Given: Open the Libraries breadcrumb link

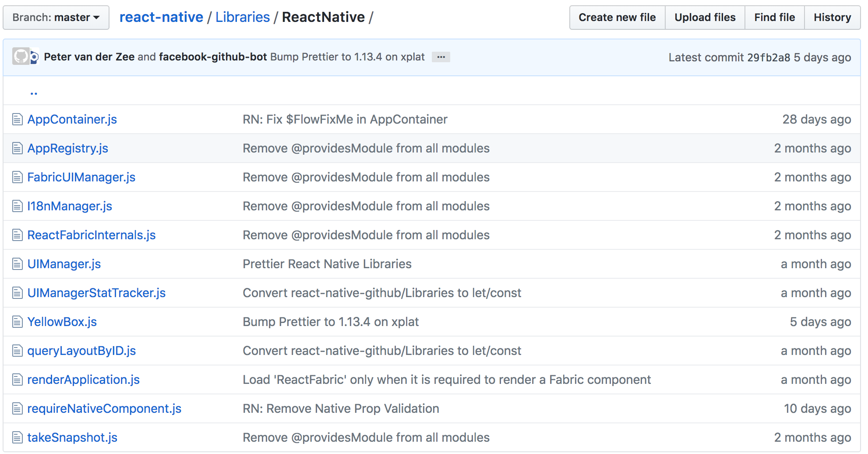Looking at the screenshot, I should [x=243, y=17].
